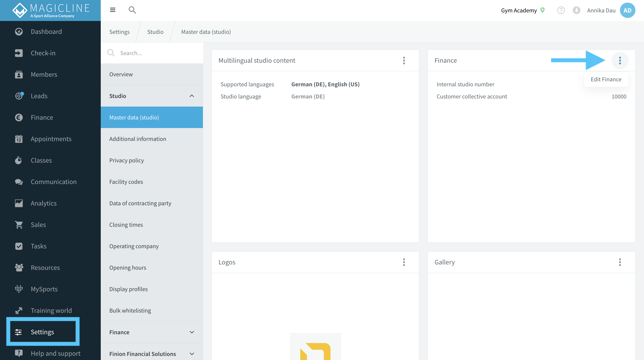Click the Tasks checkmark icon
The width and height of the screenshot is (644, 360).
click(19, 246)
